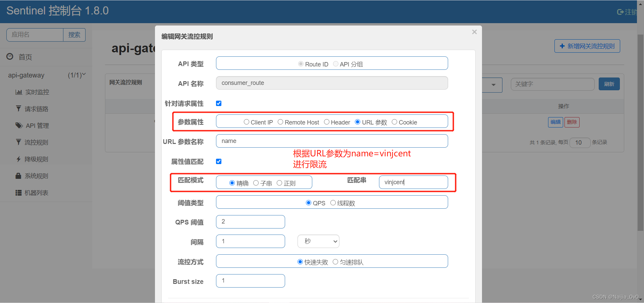Select URL 参数 as parameter attribute
The height and width of the screenshot is (303, 644).
pyautogui.click(x=358, y=122)
